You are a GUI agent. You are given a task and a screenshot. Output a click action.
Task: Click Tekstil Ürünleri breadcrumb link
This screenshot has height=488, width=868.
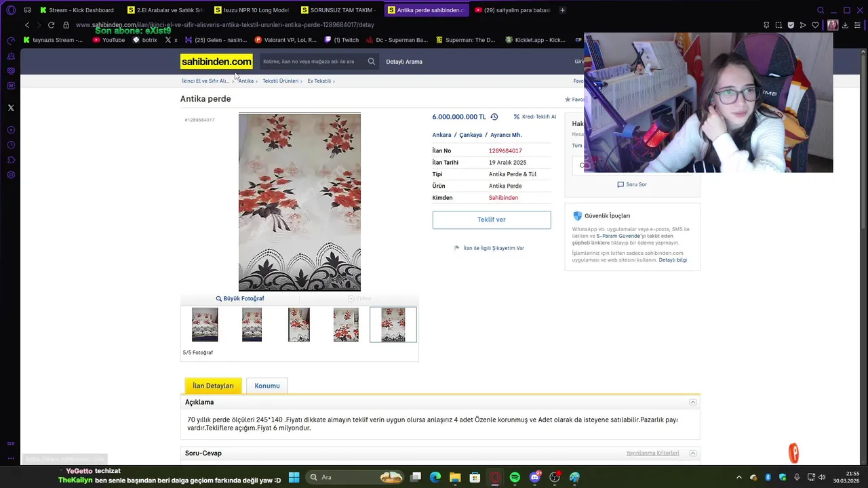tap(280, 81)
